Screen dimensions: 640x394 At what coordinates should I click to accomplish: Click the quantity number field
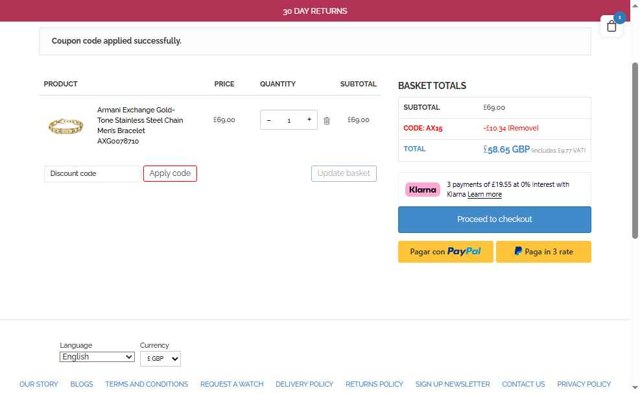click(x=289, y=120)
